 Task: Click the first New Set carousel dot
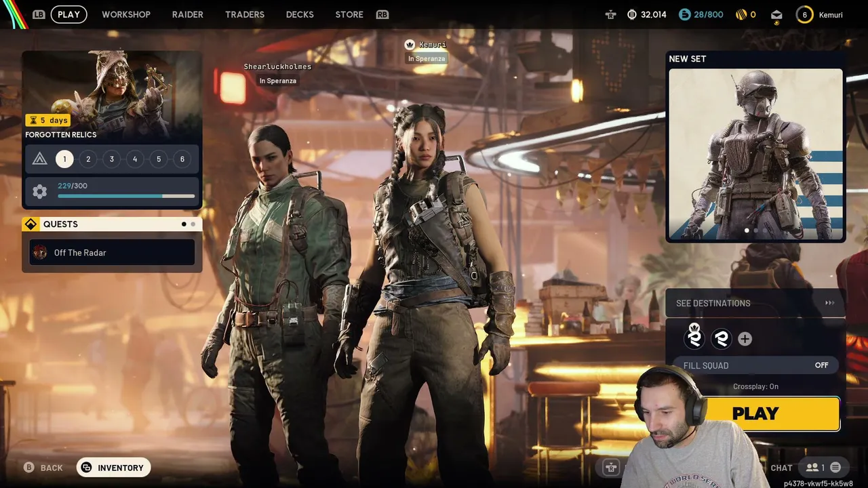click(747, 230)
